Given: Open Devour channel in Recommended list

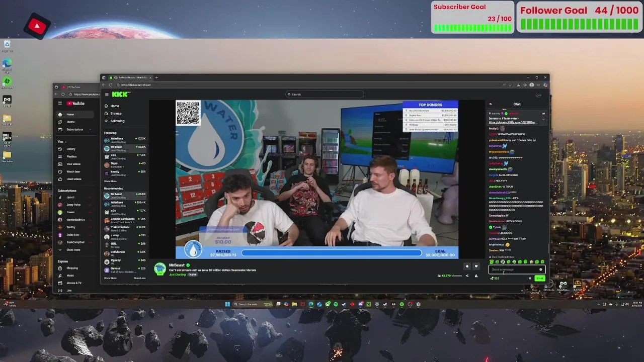Looking at the screenshot, I should (125, 269).
